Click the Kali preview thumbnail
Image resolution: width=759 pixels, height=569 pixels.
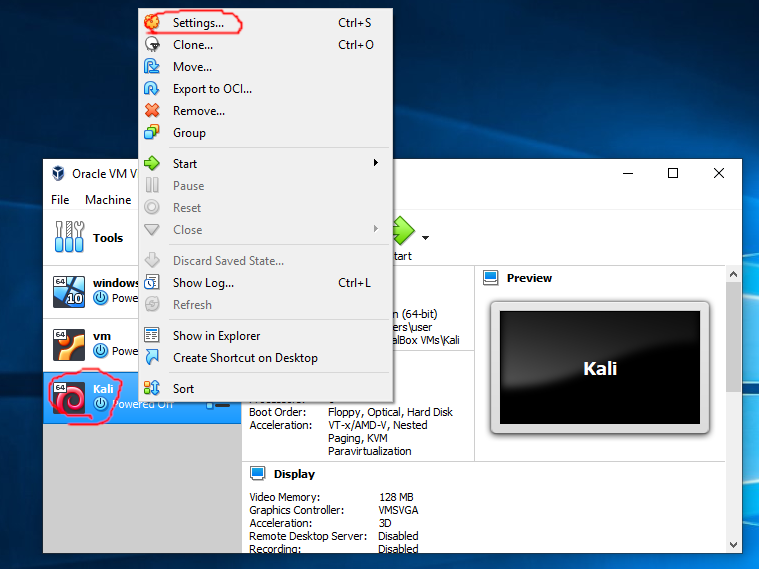600,368
